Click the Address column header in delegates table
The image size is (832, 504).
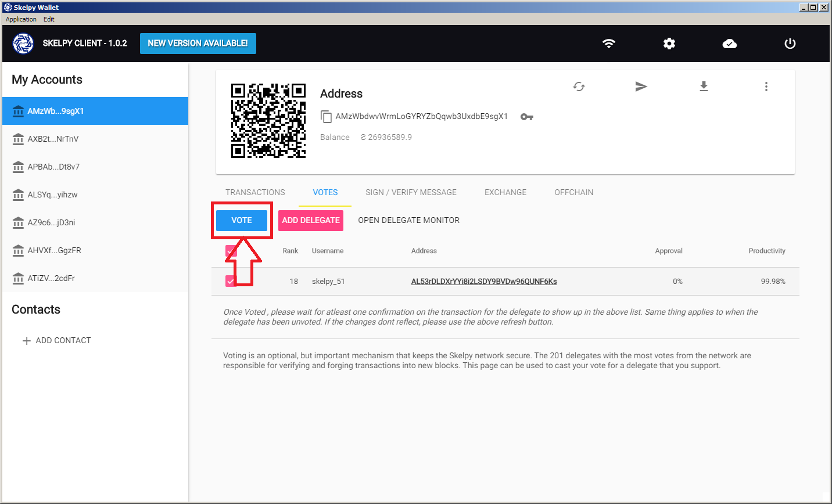[x=424, y=251]
